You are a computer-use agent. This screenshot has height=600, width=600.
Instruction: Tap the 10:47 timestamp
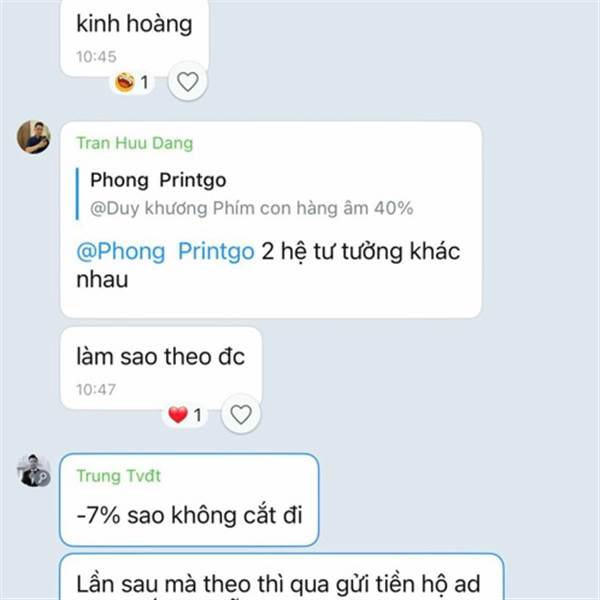click(x=96, y=390)
